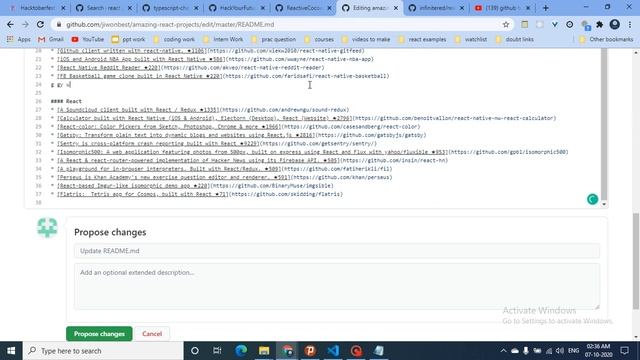
Task: Click the Grammarly icon in editor
Action: click(x=592, y=199)
